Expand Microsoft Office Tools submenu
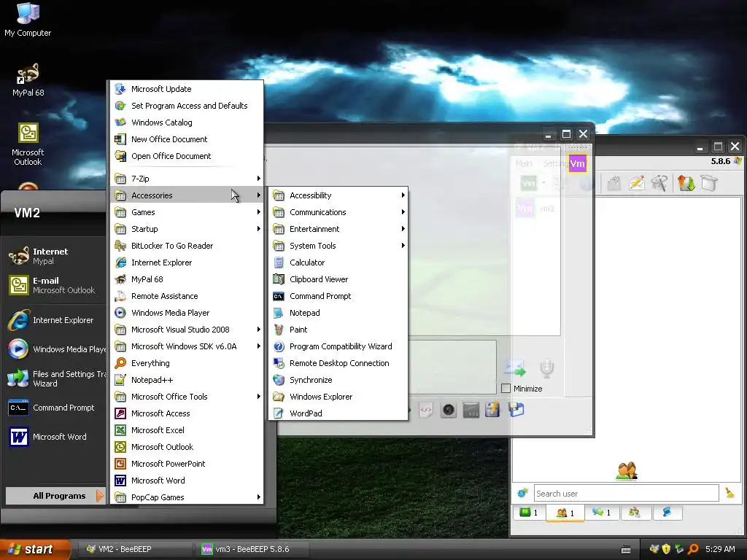 [x=187, y=396]
